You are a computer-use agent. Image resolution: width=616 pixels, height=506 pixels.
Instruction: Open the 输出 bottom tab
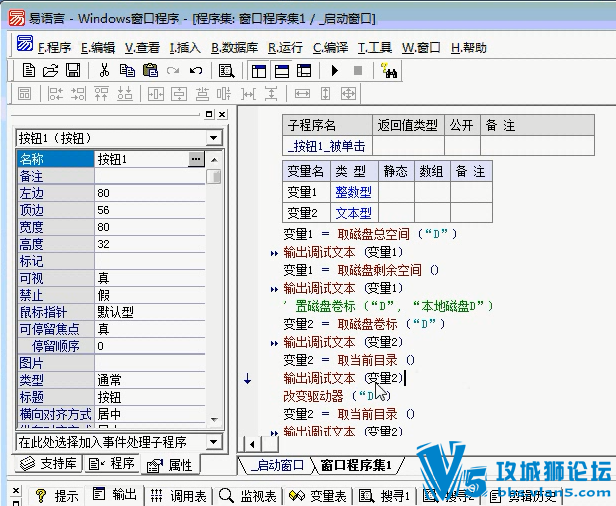click(115, 494)
